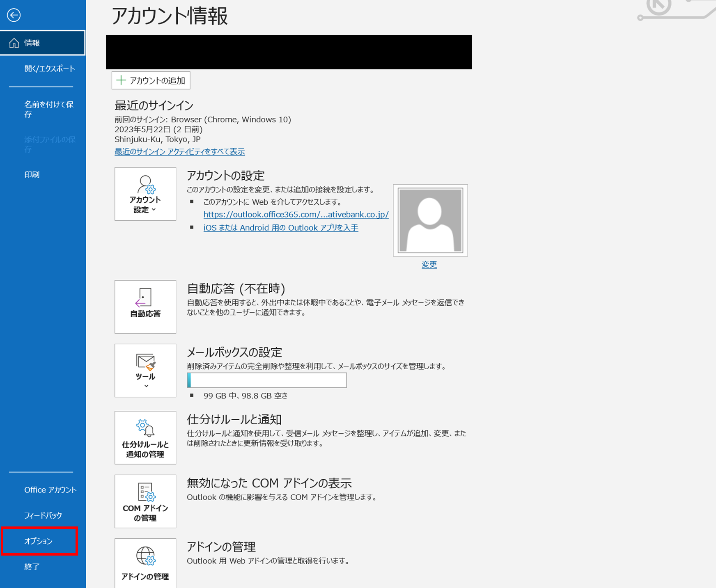Click the 99 GB 中、98.8 GB 空き text
The width and height of the screenshot is (716, 588).
tap(246, 396)
